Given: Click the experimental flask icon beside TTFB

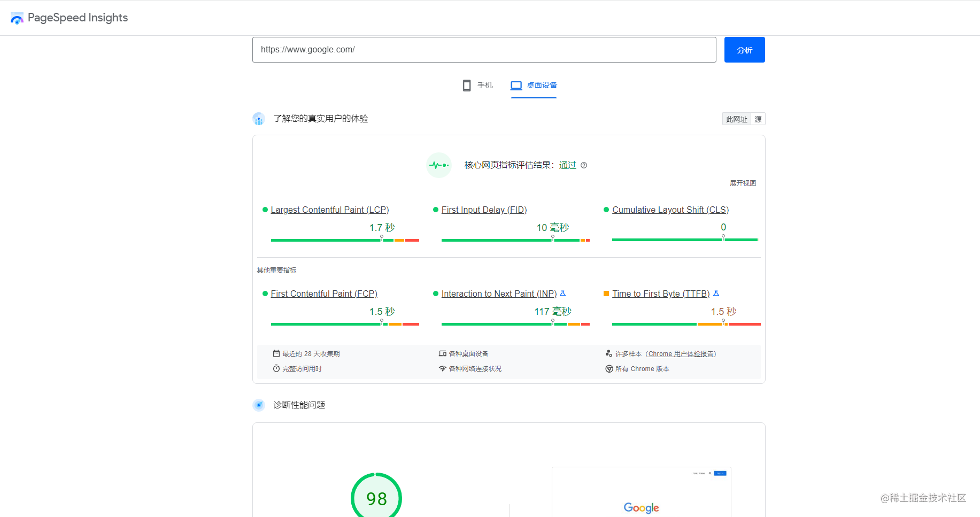Looking at the screenshot, I should point(716,294).
